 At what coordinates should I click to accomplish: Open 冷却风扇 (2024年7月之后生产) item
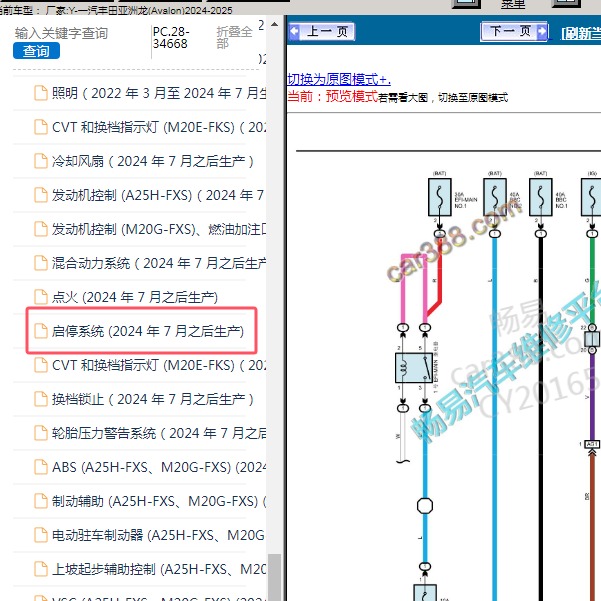153,161
